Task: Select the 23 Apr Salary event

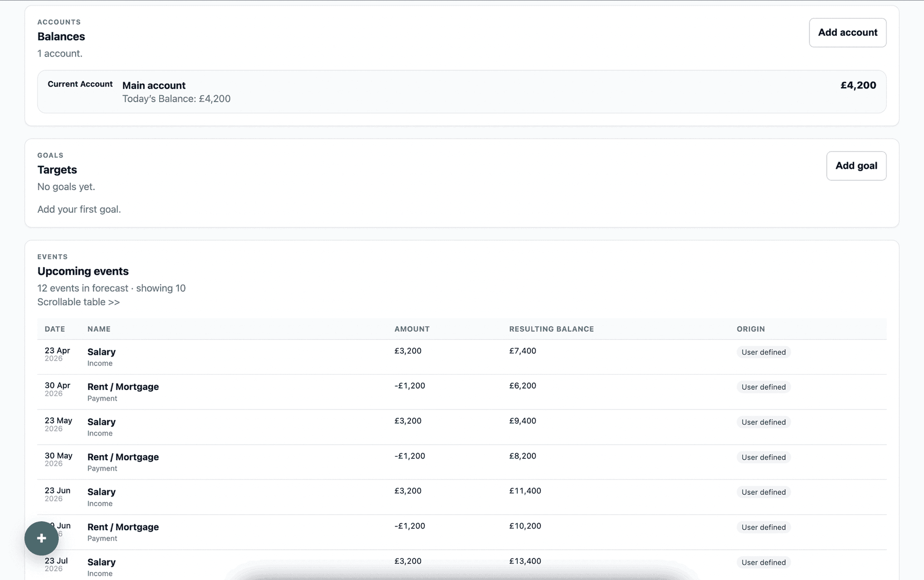Action: [x=462, y=357]
